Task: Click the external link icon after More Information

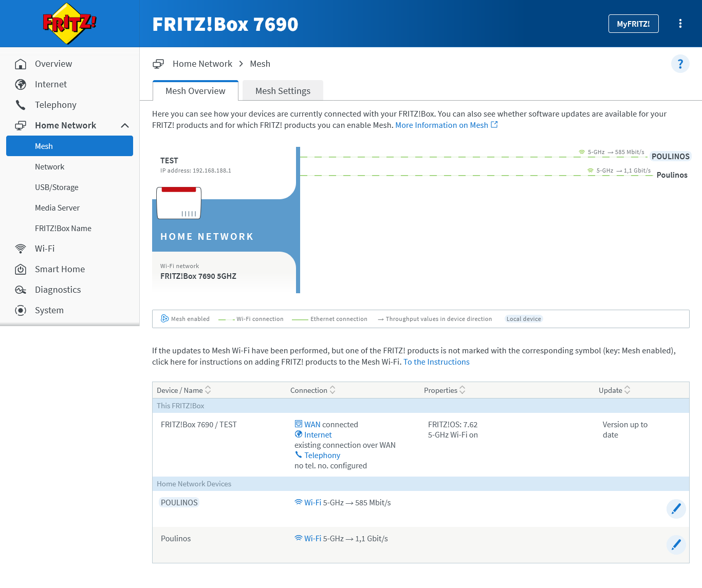Action: [x=494, y=125]
